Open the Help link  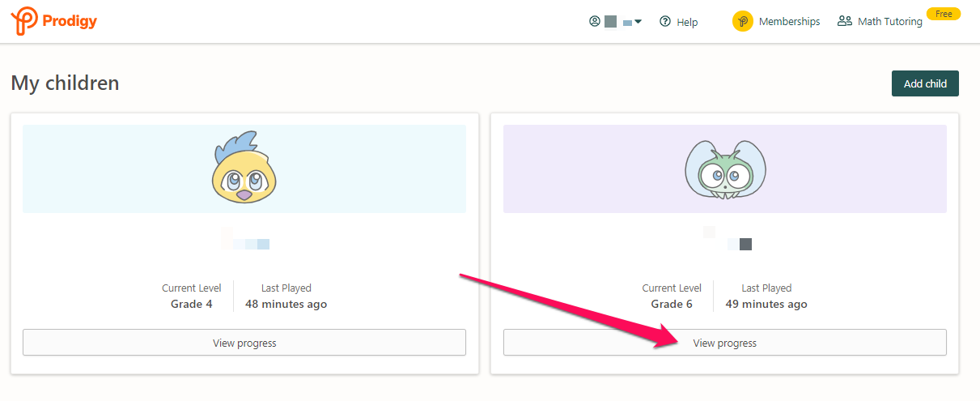click(x=687, y=22)
